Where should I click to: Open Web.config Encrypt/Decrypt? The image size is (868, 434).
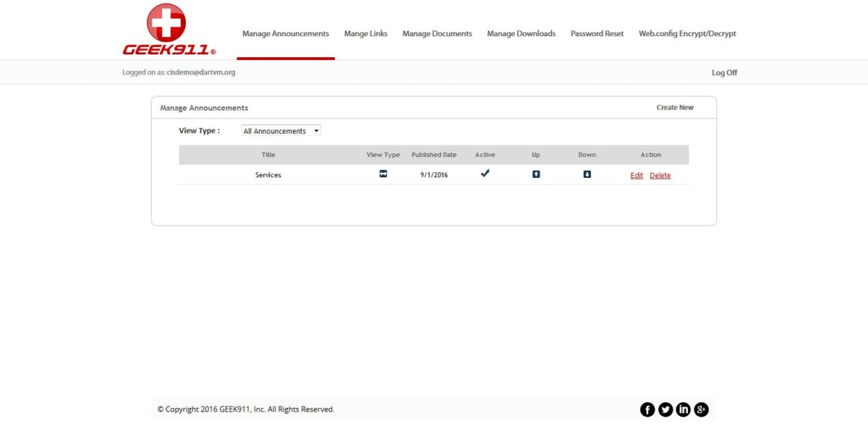click(x=687, y=33)
